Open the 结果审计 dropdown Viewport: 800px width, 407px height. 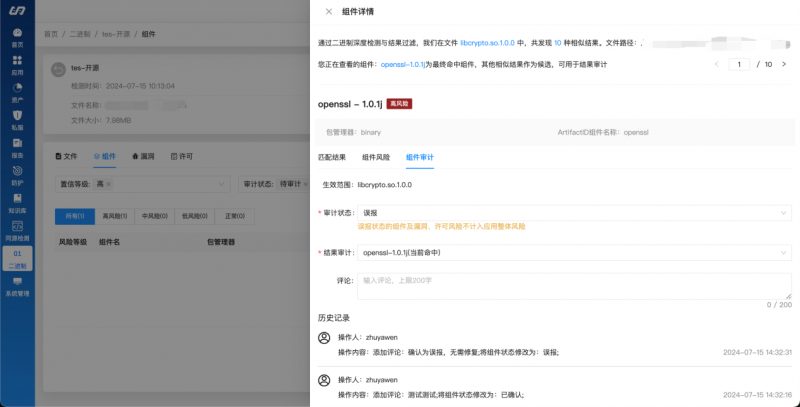(574, 252)
